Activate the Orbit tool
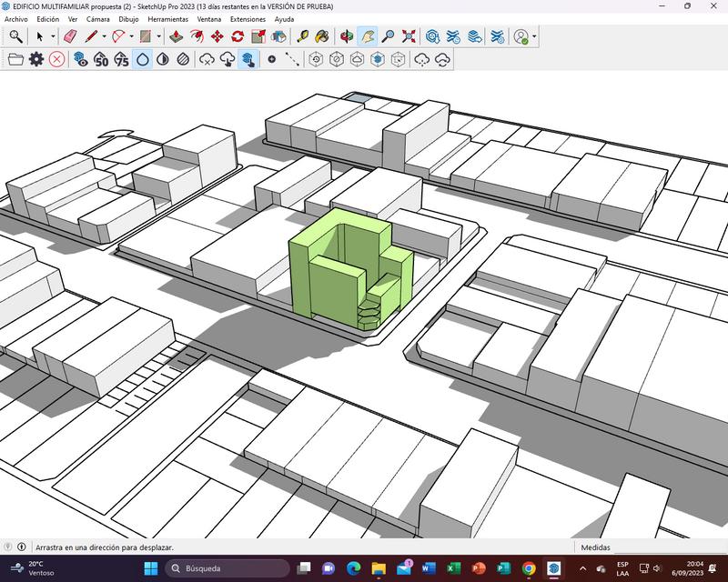 [347, 36]
